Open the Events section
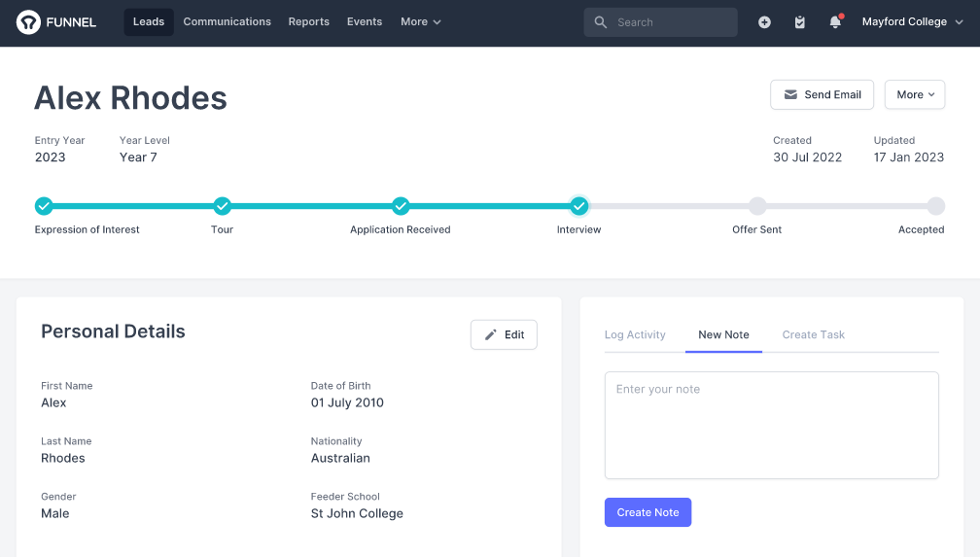Image resolution: width=980 pixels, height=557 pixels. 365,22
